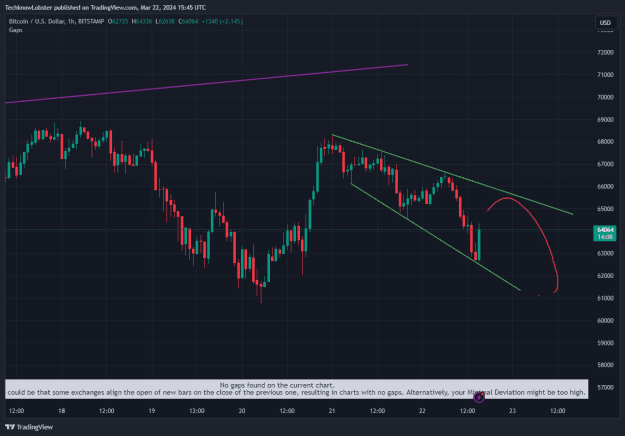
Task: Click the purple lightning event marker icon
Action: (x=479, y=397)
